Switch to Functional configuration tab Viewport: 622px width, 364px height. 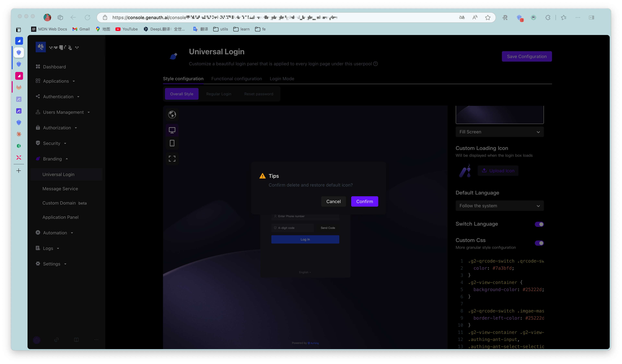236,79
